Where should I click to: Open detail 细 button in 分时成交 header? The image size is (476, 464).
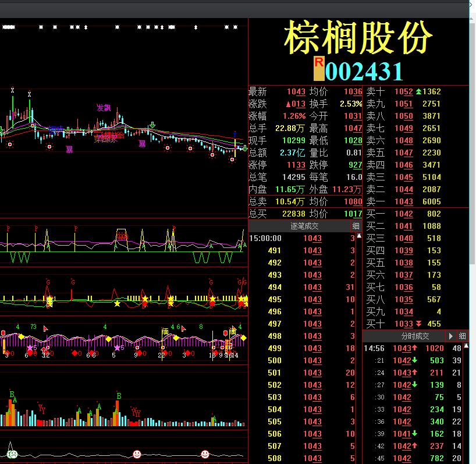click(x=462, y=336)
